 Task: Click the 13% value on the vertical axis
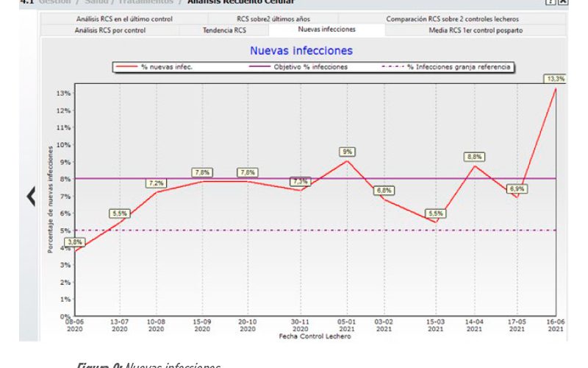63,93
